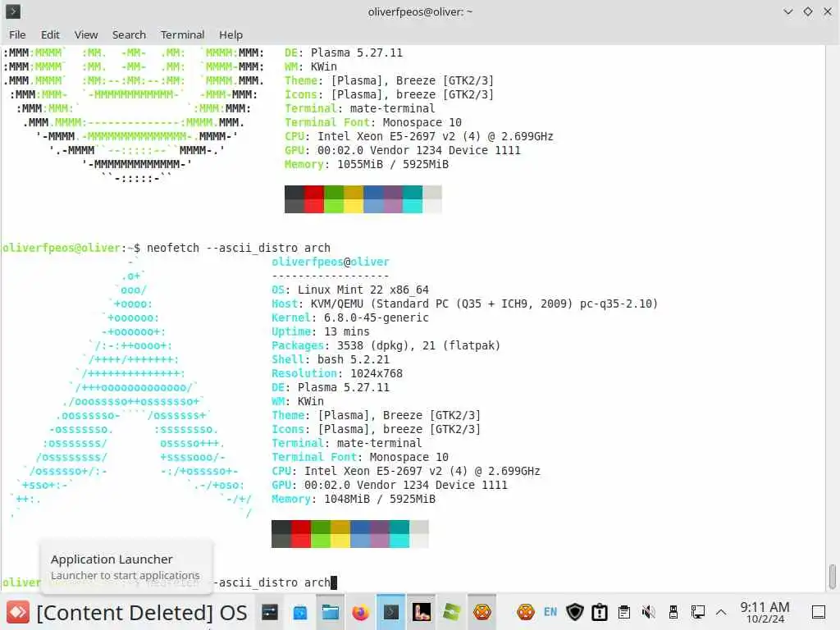Switch to the terminal taskbar entry
The height and width of the screenshot is (630, 840).
(391, 612)
